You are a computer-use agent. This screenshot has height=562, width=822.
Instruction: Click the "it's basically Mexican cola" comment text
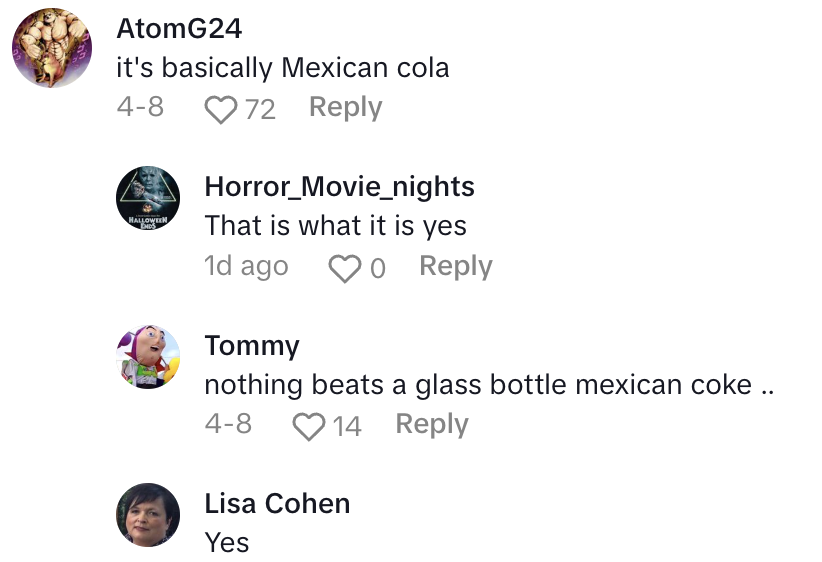pyautogui.click(x=283, y=68)
